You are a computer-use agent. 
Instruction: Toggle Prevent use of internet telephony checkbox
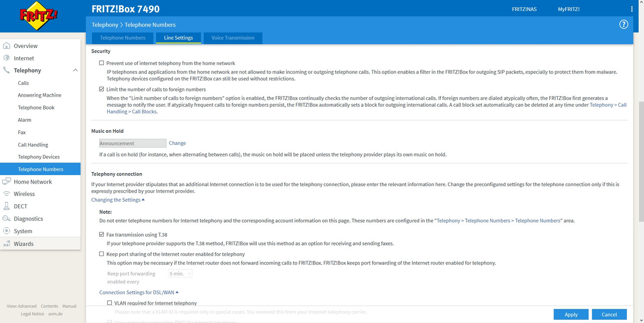tap(102, 63)
